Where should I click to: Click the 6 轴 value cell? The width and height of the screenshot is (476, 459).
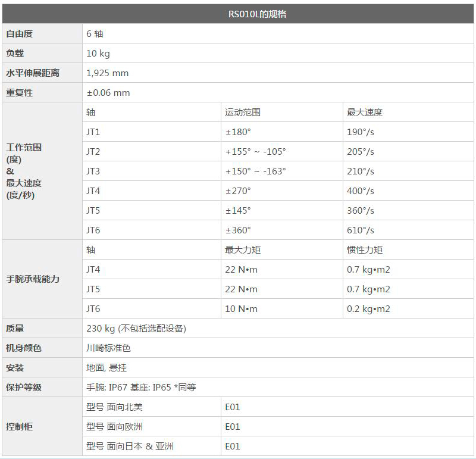[95, 34]
